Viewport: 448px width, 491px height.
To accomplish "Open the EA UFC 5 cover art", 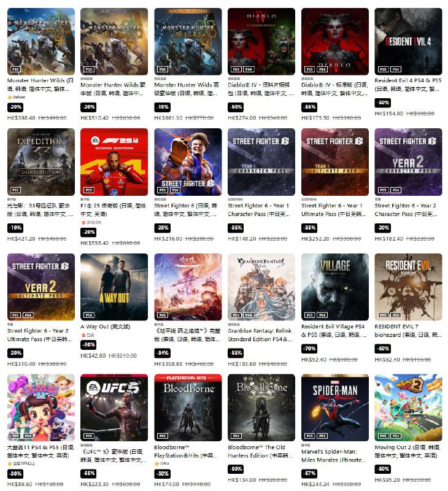I will [114, 408].
